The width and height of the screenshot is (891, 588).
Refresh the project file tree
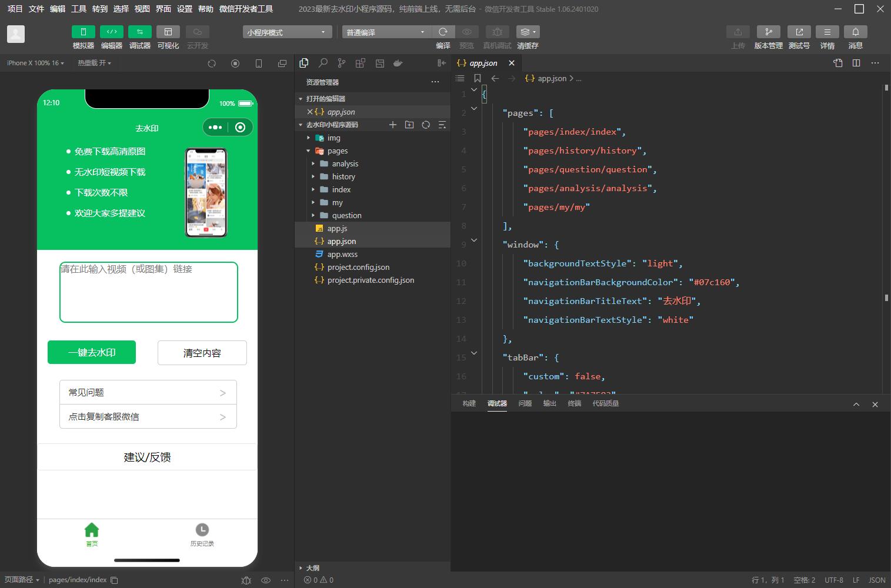[426, 125]
